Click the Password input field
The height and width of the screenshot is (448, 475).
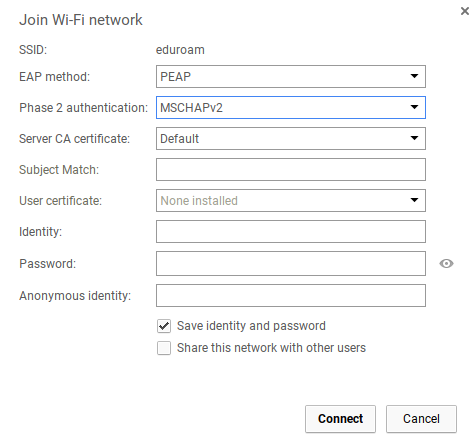291,263
